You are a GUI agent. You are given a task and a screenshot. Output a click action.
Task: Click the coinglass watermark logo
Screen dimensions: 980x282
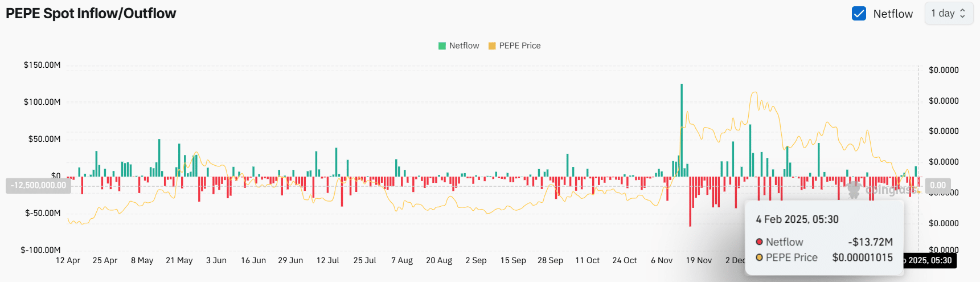854,190
